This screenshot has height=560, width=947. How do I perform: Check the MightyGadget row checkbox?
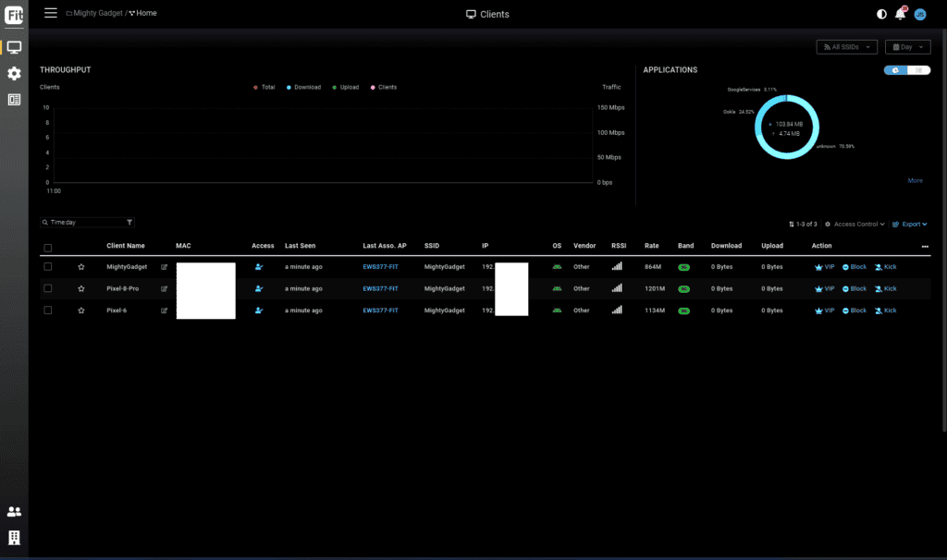(x=48, y=267)
